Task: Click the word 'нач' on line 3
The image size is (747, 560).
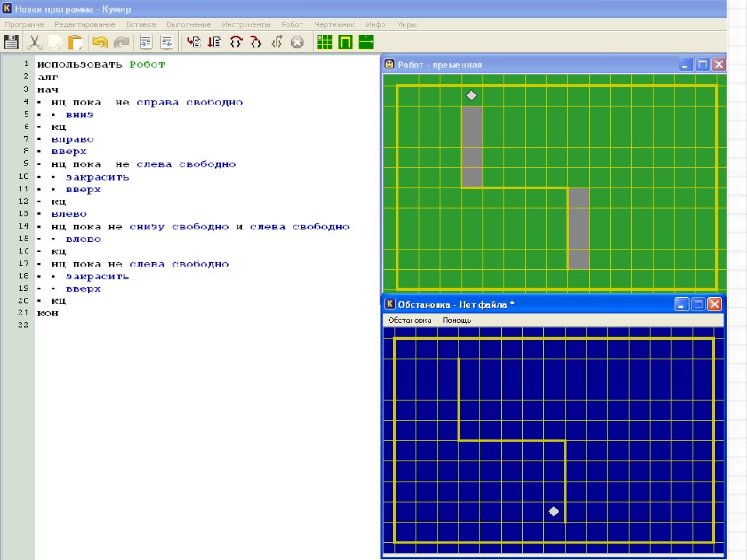Action: click(48, 89)
